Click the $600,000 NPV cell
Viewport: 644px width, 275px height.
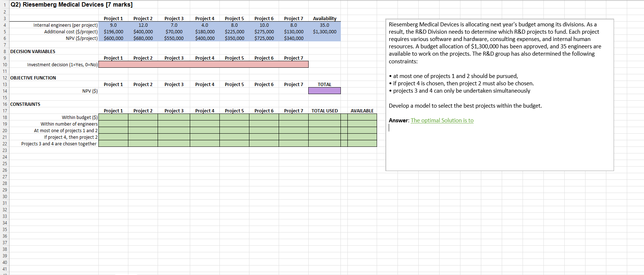coord(113,38)
